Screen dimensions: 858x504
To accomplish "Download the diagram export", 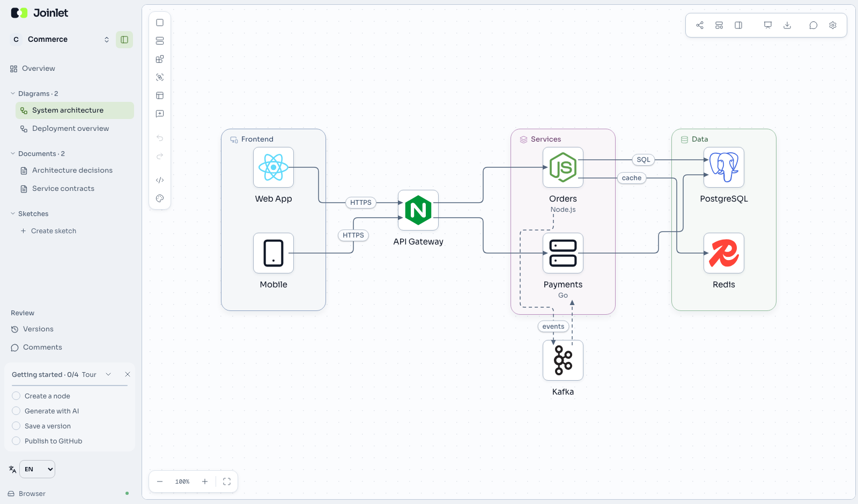I will 787,25.
